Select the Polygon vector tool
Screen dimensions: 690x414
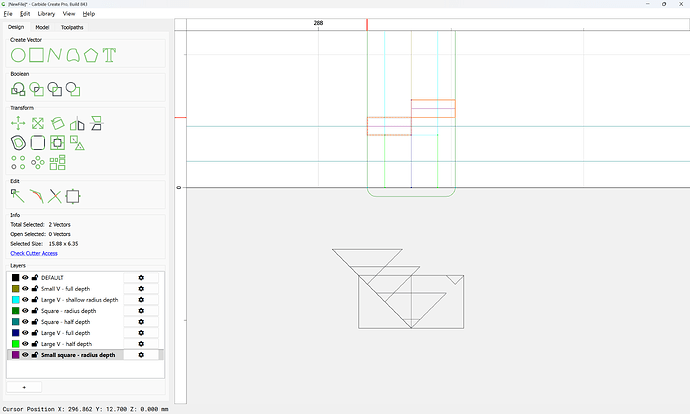91,55
